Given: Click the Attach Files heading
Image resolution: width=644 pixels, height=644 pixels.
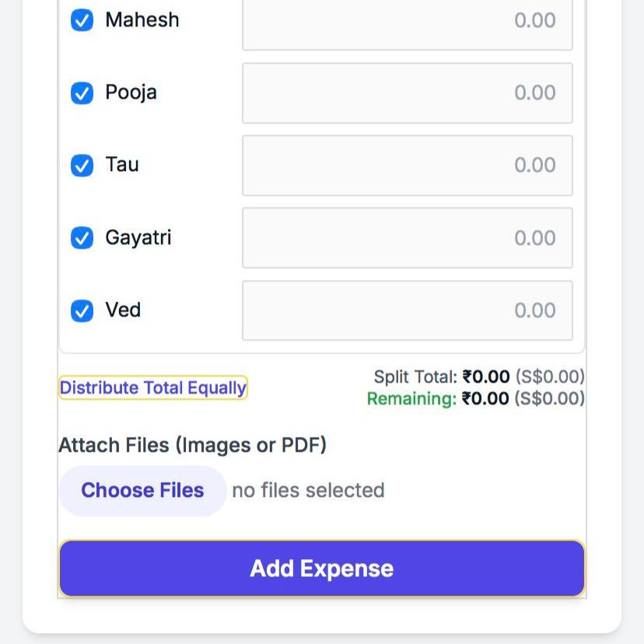Looking at the screenshot, I should click(192, 445).
